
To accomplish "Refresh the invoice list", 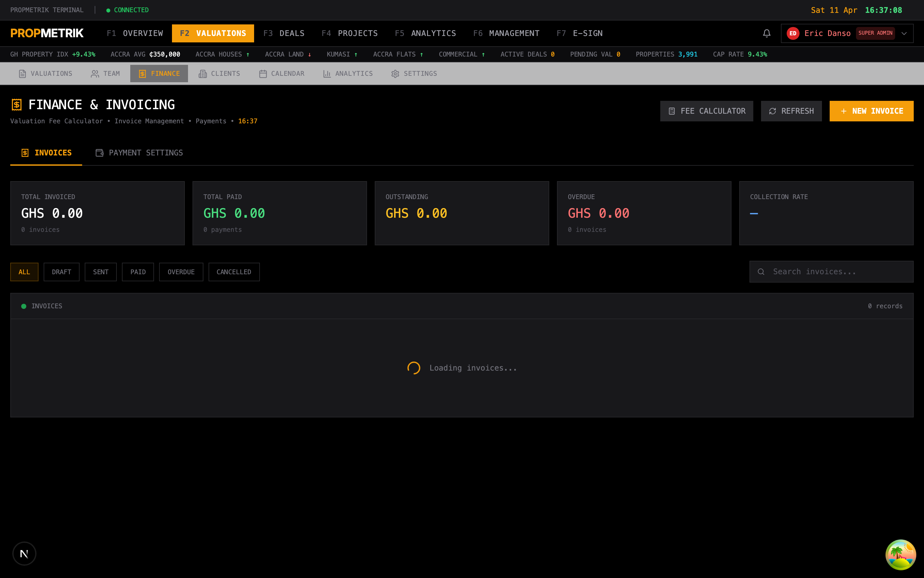I will (791, 111).
